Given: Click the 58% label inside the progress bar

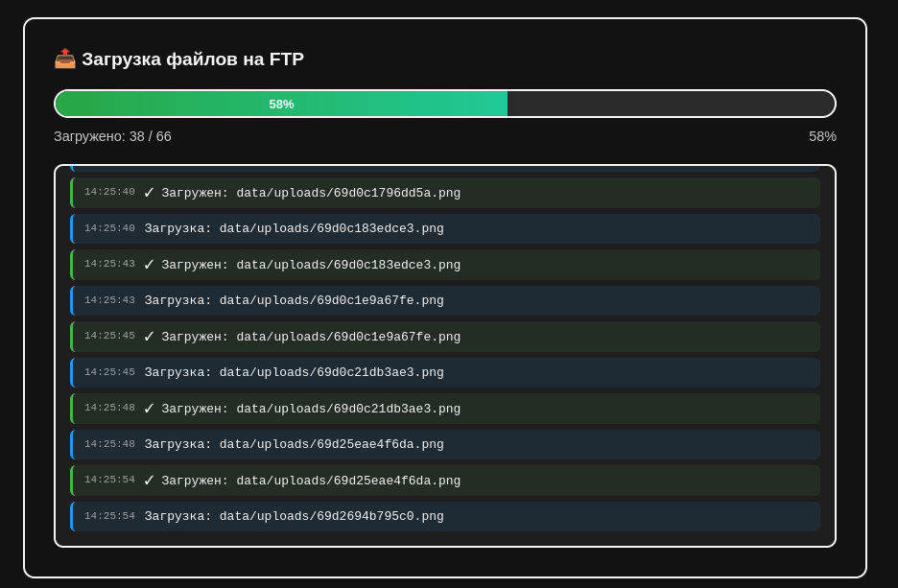Looking at the screenshot, I should pyautogui.click(x=281, y=104).
